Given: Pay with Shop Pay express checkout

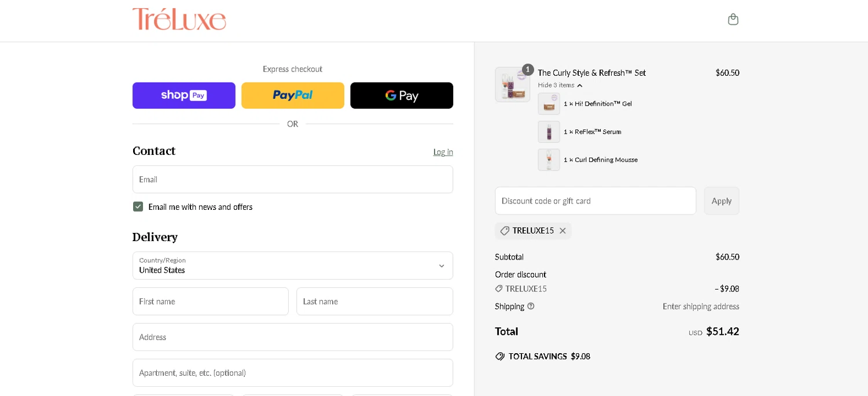Looking at the screenshot, I should coord(184,95).
